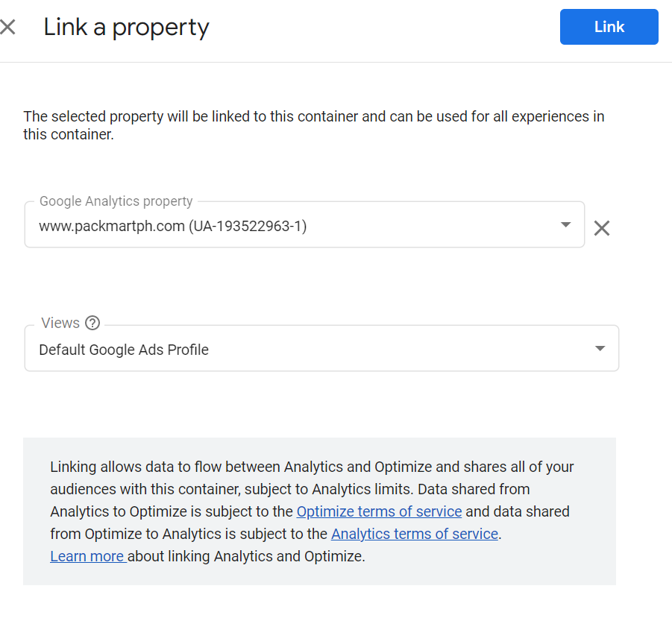Click the Link a property heading
This screenshot has width=672, height=618.
tap(127, 28)
